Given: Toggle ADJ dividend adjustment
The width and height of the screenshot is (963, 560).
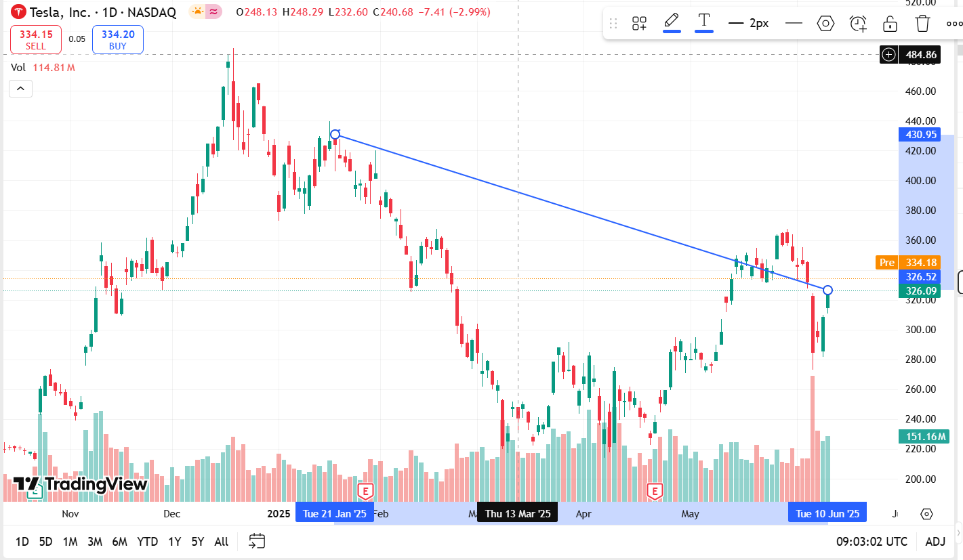Looking at the screenshot, I should [x=935, y=542].
